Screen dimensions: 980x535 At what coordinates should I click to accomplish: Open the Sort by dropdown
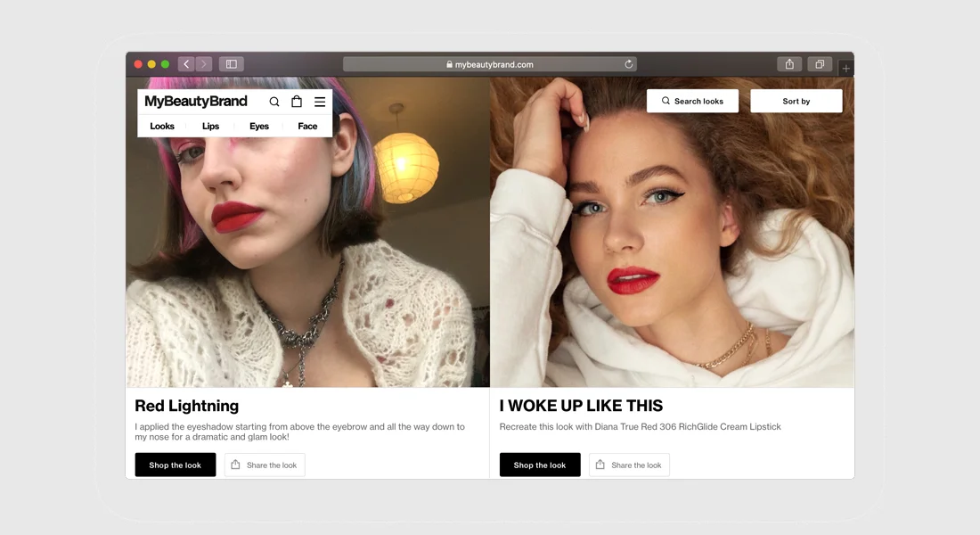796,101
